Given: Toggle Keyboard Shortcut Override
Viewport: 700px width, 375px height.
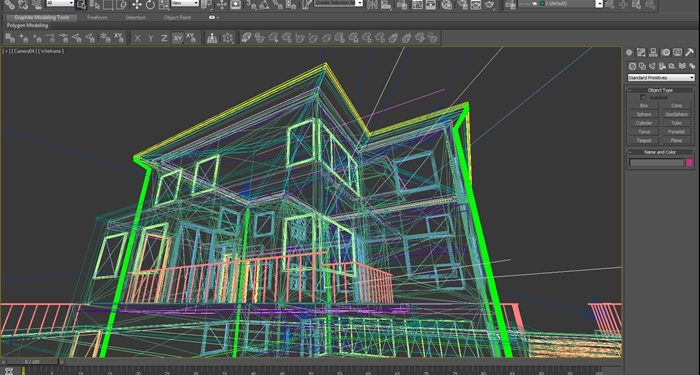Looking at the screenshot, I should pyautogui.click(x=235, y=4).
